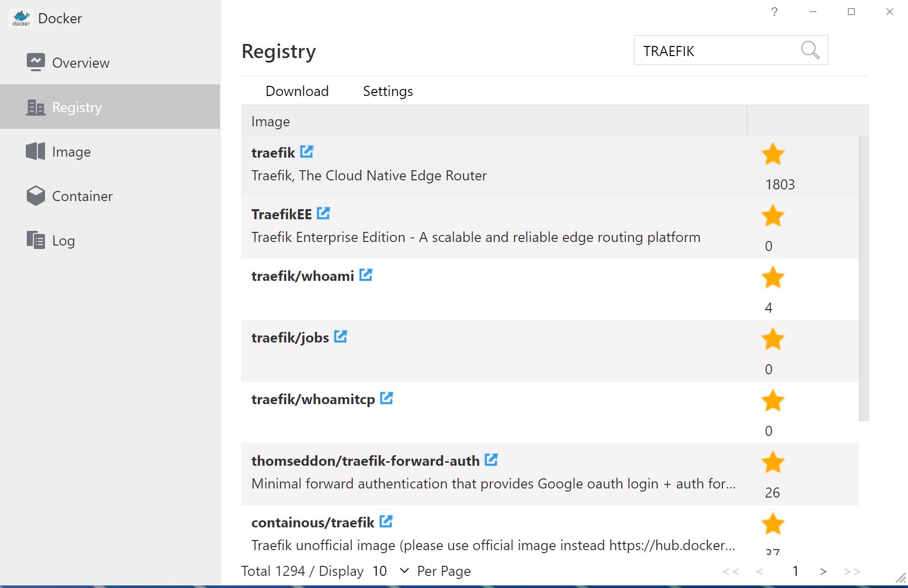This screenshot has width=908, height=588.
Task: Click the Image column header
Action: [x=494, y=121]
